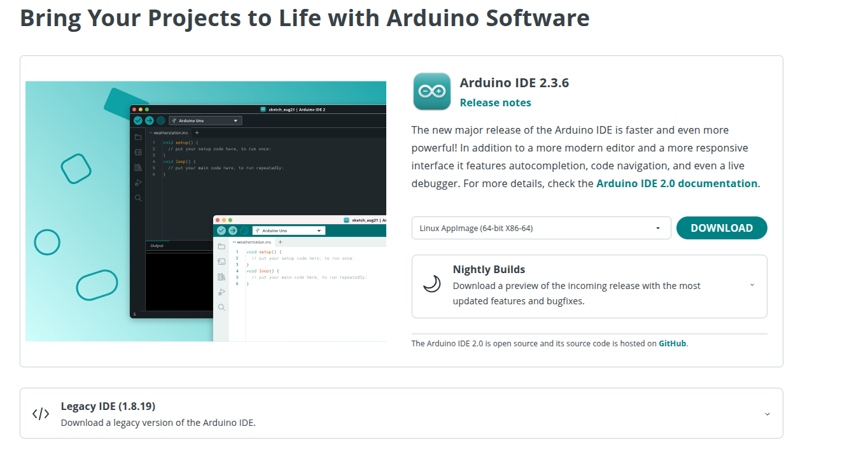Expand the Legacy IDE (1.8.19) chevron

coord(767,414)
